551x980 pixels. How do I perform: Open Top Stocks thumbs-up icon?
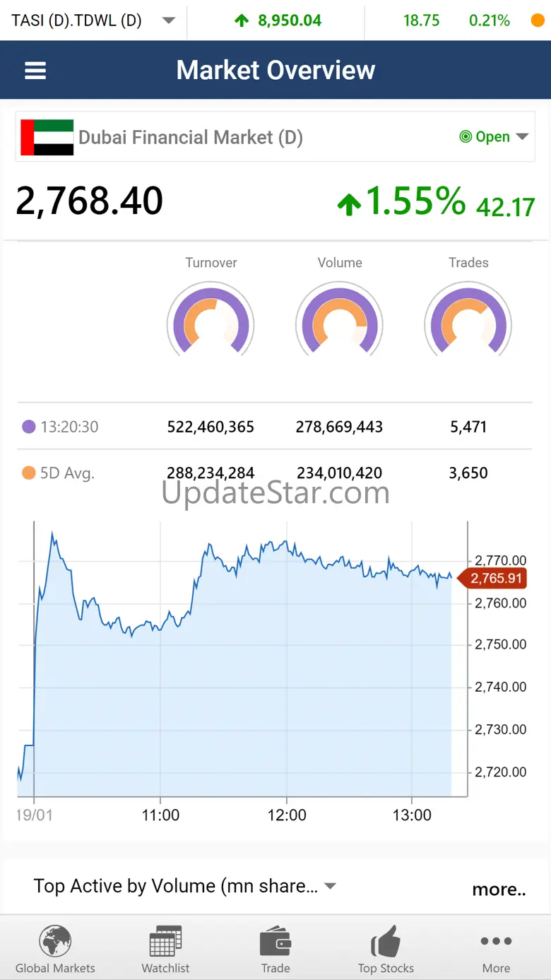click(x=386, y=942)
